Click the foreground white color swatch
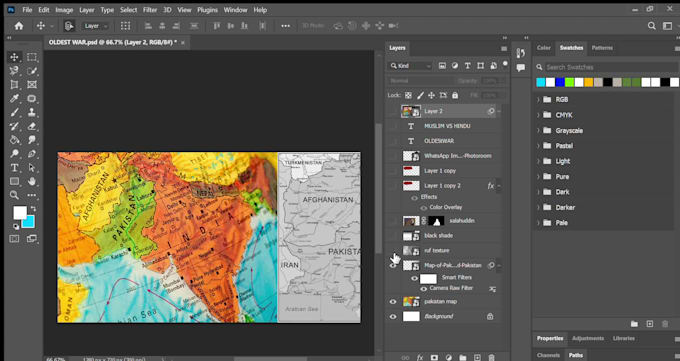This screenshot has width=680, height=361. [19, 212]
